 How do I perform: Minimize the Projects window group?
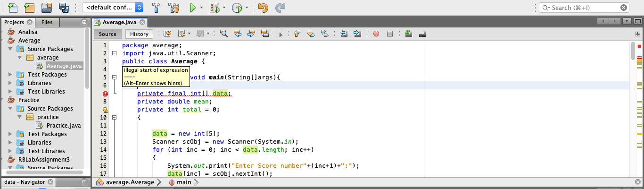[84, 22]
